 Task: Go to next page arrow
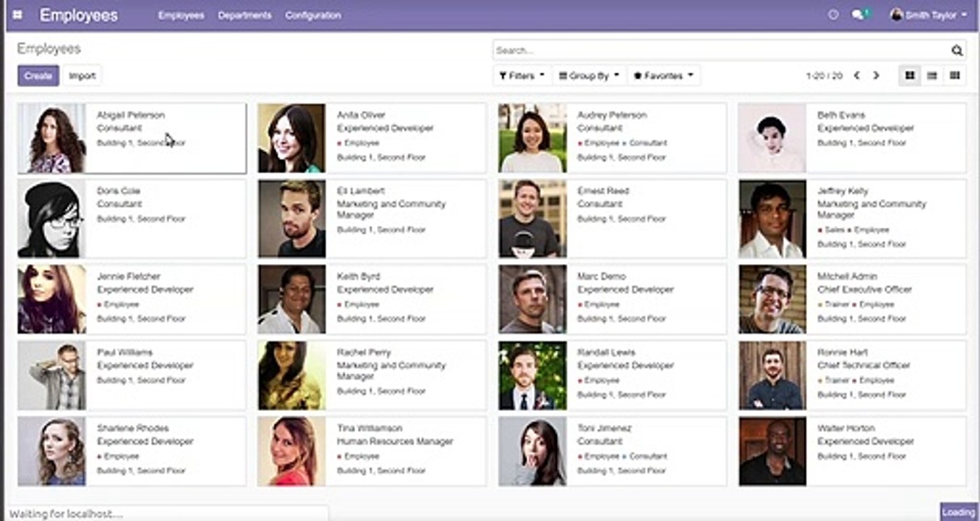click(876, 75)
